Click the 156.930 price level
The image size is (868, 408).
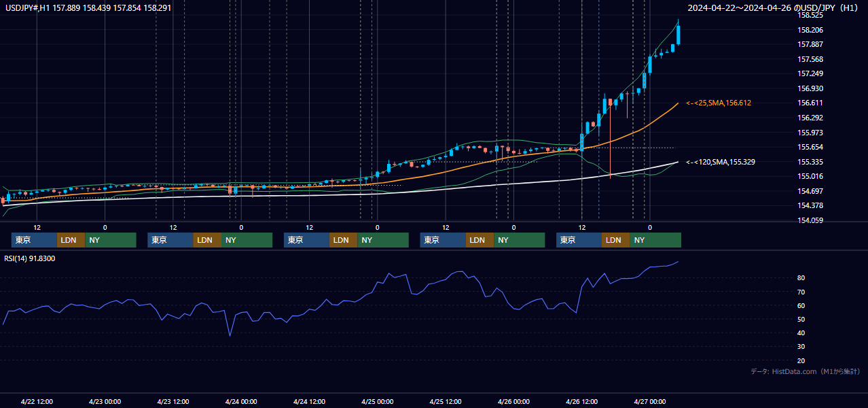pyautogui.click(x=810, y=88)
